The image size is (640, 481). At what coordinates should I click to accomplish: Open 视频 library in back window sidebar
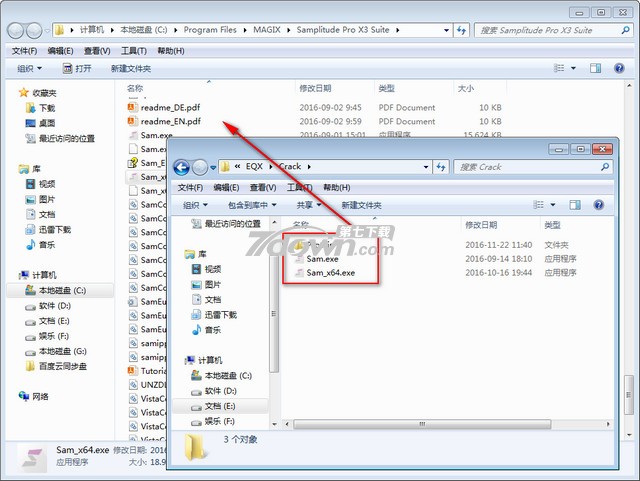coord(40,184)
